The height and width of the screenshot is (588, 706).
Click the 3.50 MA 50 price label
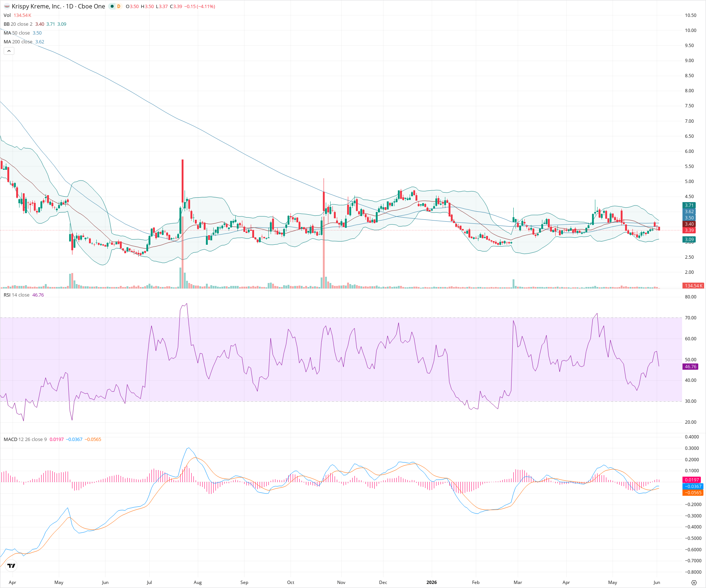coord(689,218)
